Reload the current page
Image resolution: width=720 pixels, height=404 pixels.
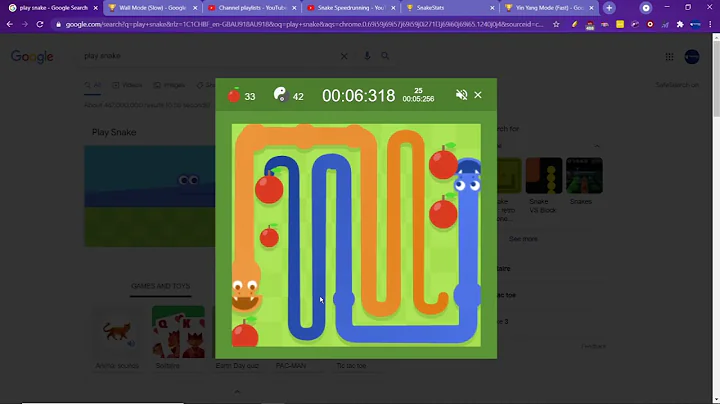[x=40, y=24]
